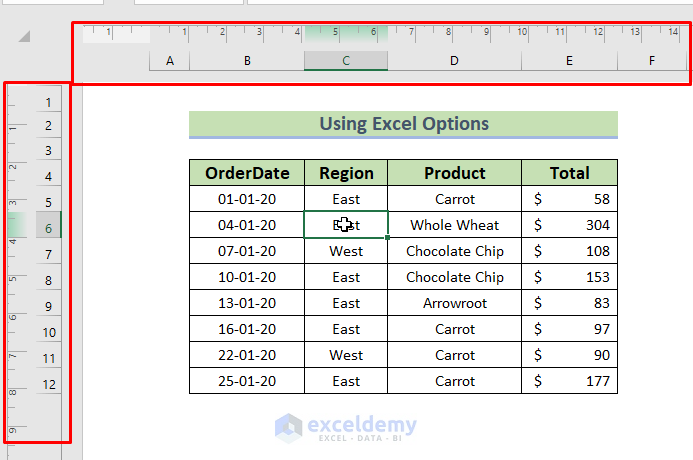Select the Arrowroot cell
693x460 pixels.
(x=454, y=303)
